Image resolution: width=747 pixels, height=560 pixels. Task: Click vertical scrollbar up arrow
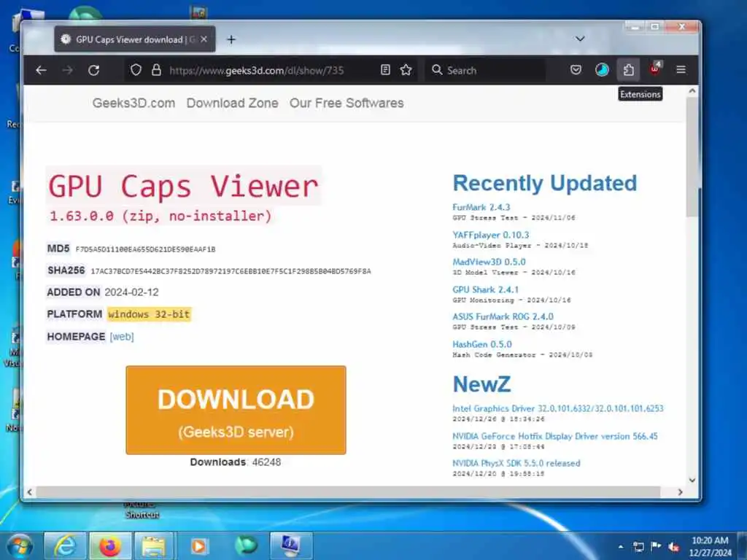[692, 90]
